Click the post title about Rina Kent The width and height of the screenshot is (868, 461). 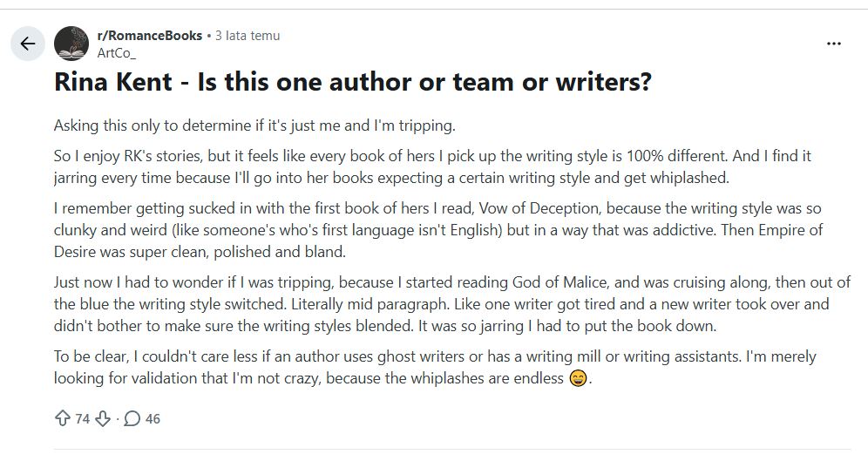pyautogui.click(x=353, y=82)
